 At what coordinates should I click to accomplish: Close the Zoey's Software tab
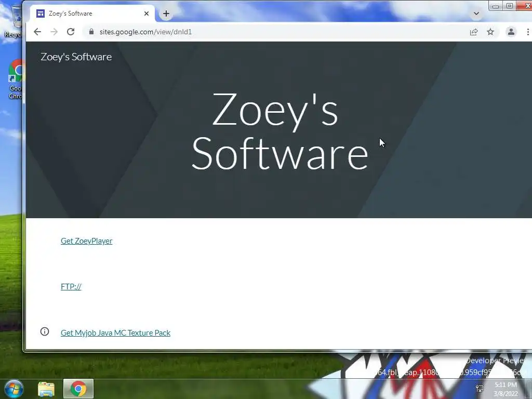(x=146, y=14)
